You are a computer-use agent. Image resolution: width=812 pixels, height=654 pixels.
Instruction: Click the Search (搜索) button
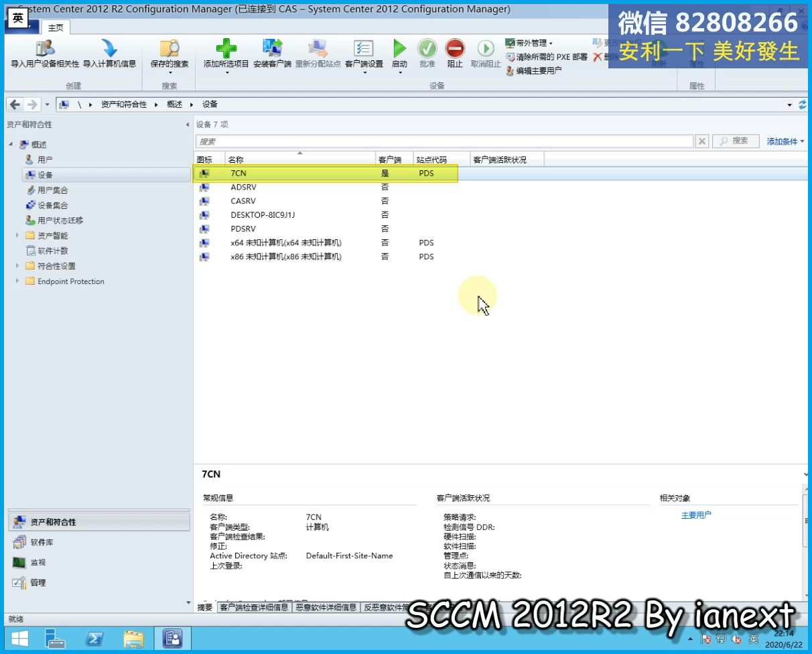pos(735,141)
